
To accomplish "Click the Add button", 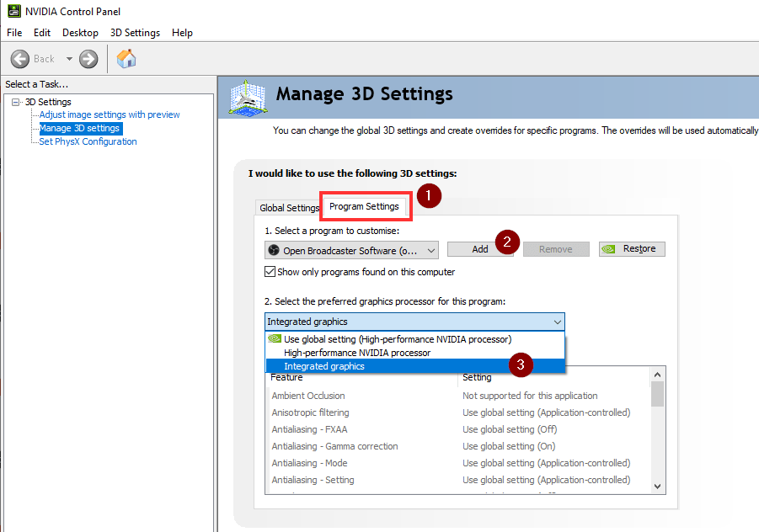I will tap(480, 249).
